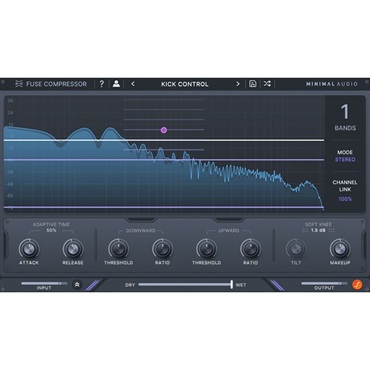The height and width of the screenshot is (370, 370).
Task: Adjust the Channel Link 100% value
Action: (345, 199)
